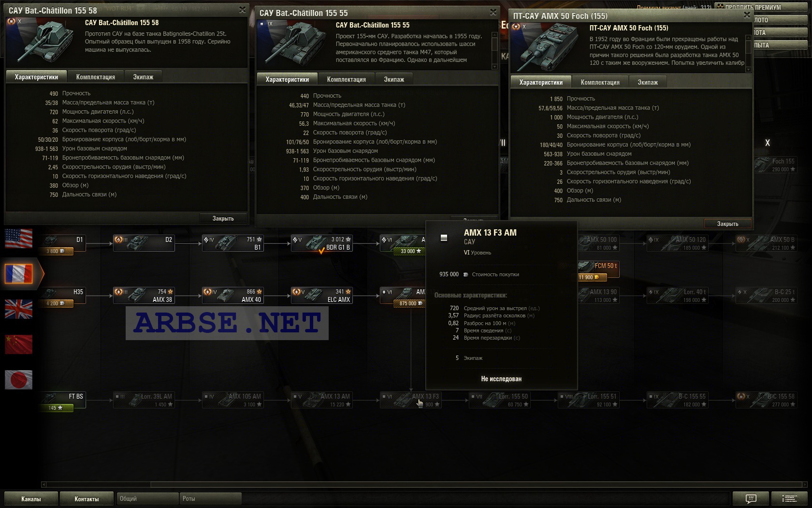The height and width of the screenshot is (508, 812).
Task: Select the France nation flag
Action: (x=18, y=274)
